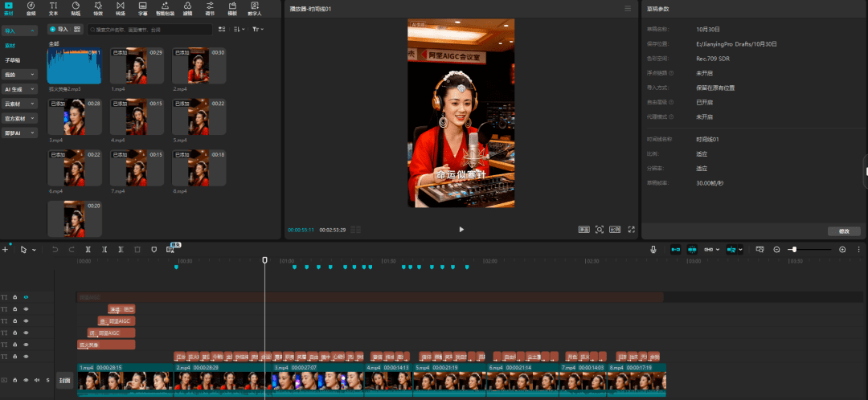The image size is (868, 400).
Task: Toggle visibility of the main video track
Action: click(26, 380)
